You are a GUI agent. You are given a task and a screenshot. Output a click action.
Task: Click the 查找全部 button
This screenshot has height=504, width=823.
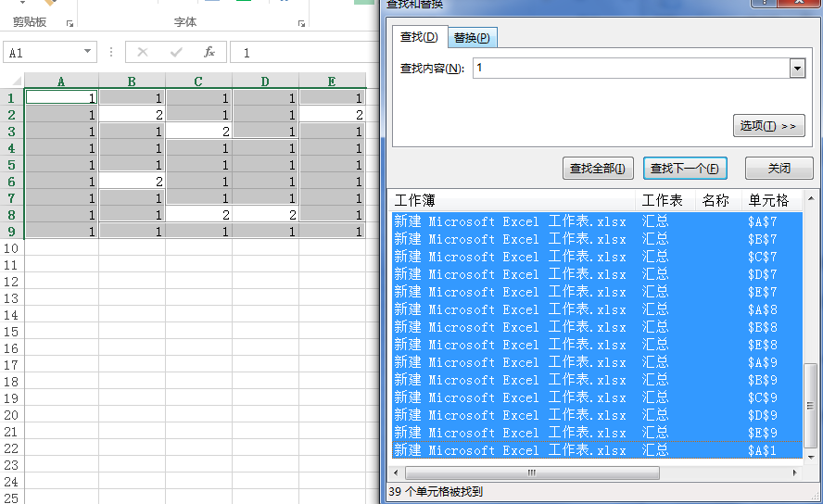tap(598, 169)
